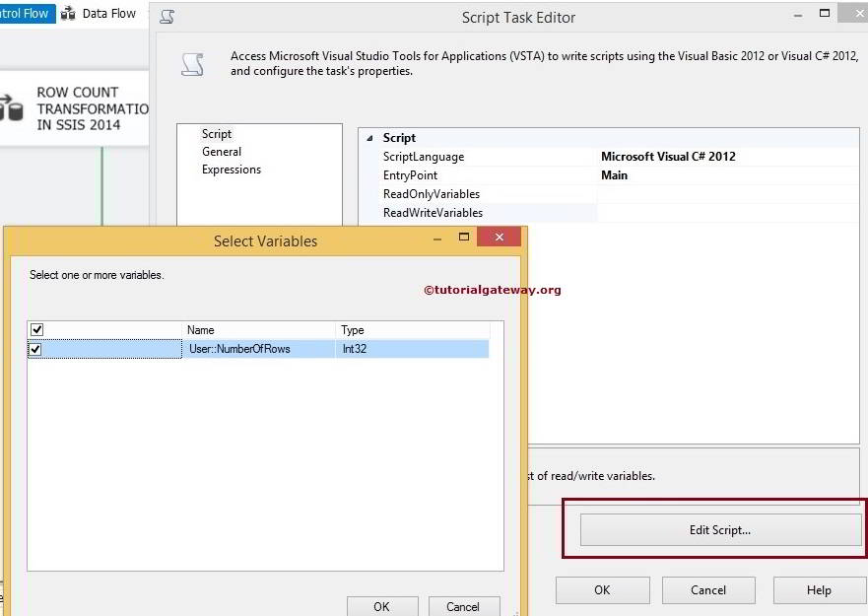Image resolution: width=868 pixels, height=616 pixels.
Task: Select the Expressions page in the editor
Action: pos(232,169)
